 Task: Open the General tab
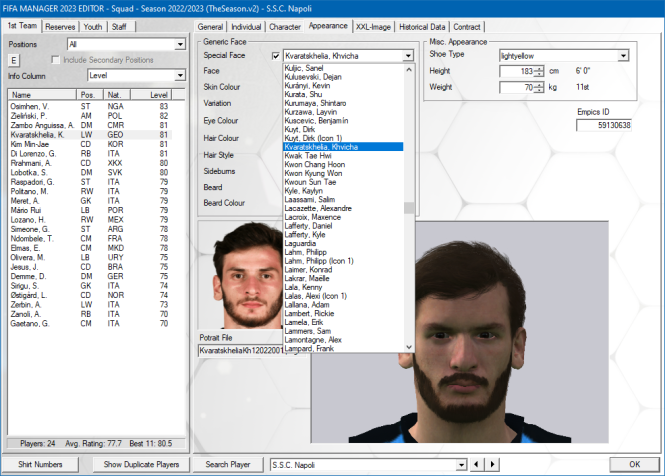[210, 27]
